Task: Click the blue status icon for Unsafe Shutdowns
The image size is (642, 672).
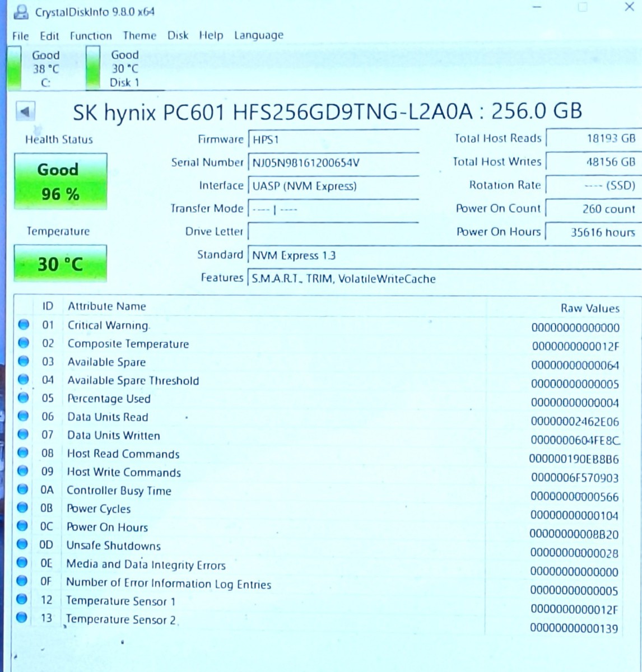Action: coord(22,544)
